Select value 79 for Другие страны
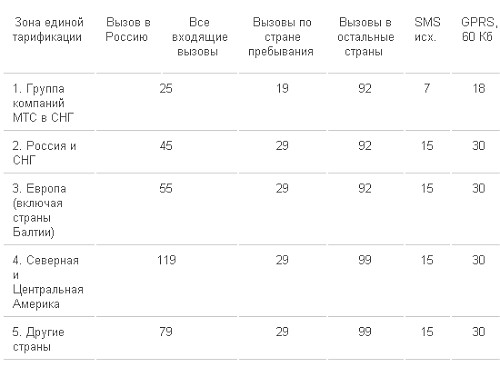Viewport: 500px width, 367px height. 166,332
